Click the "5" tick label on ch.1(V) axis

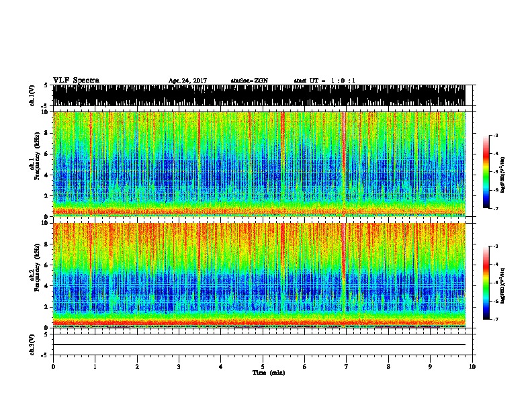point(46,85)
